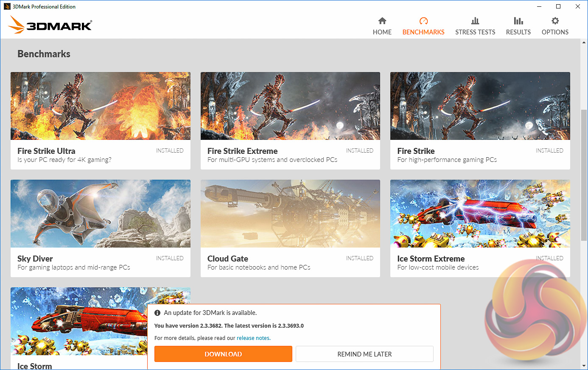Click 'Is your PC ready for 4K gaming?'
588x370 pixels.
pos(64,160)
